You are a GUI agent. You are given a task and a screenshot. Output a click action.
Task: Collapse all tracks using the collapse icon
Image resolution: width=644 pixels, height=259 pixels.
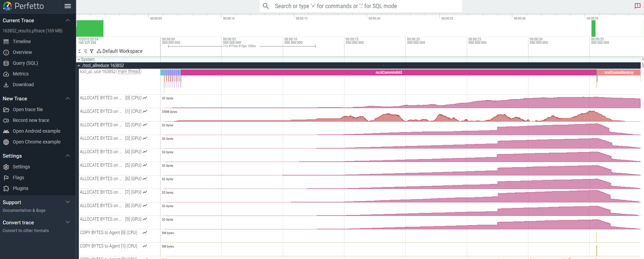click(80, 51)
